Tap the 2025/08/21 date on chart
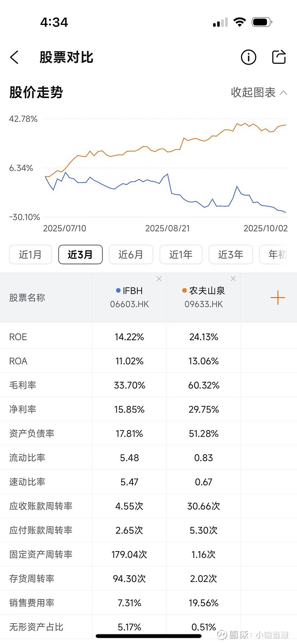 pos(167,228)
